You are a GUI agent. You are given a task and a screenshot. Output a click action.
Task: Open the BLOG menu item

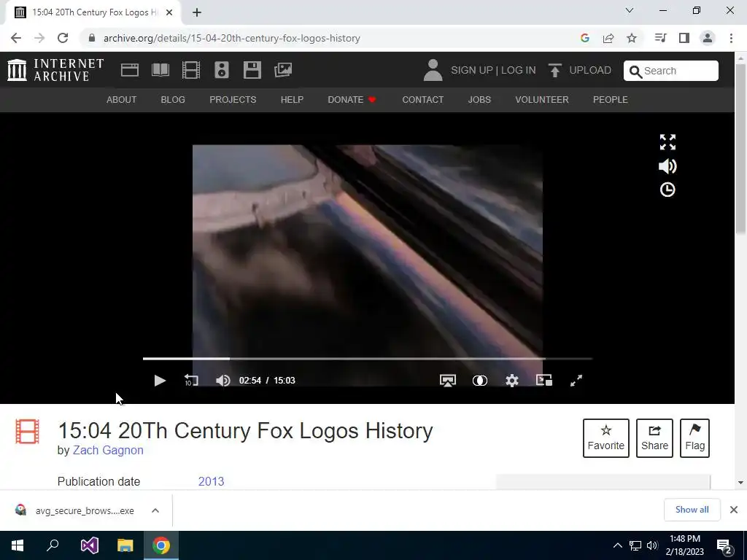coord(173,99)
